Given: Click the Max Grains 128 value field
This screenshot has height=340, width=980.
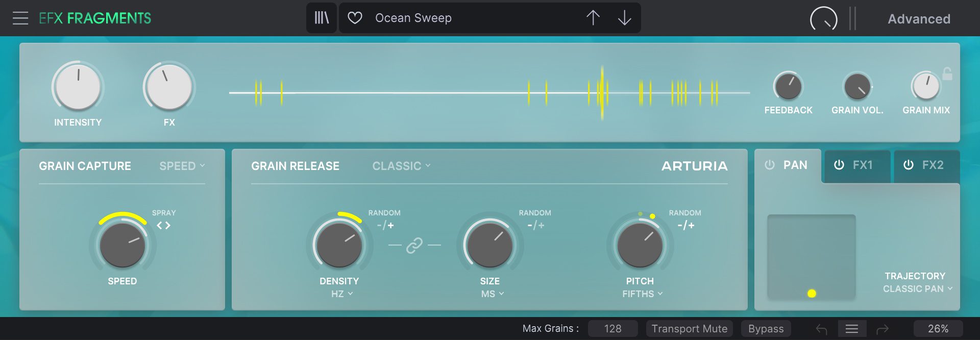Looking at the screenshot, I should coord(612,329).
